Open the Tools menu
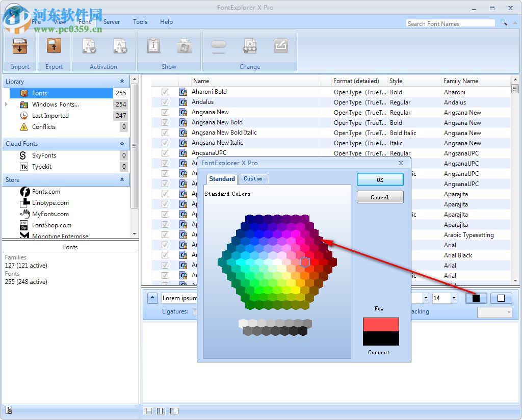This screenshot has width=522, height=420. (140, 22)
